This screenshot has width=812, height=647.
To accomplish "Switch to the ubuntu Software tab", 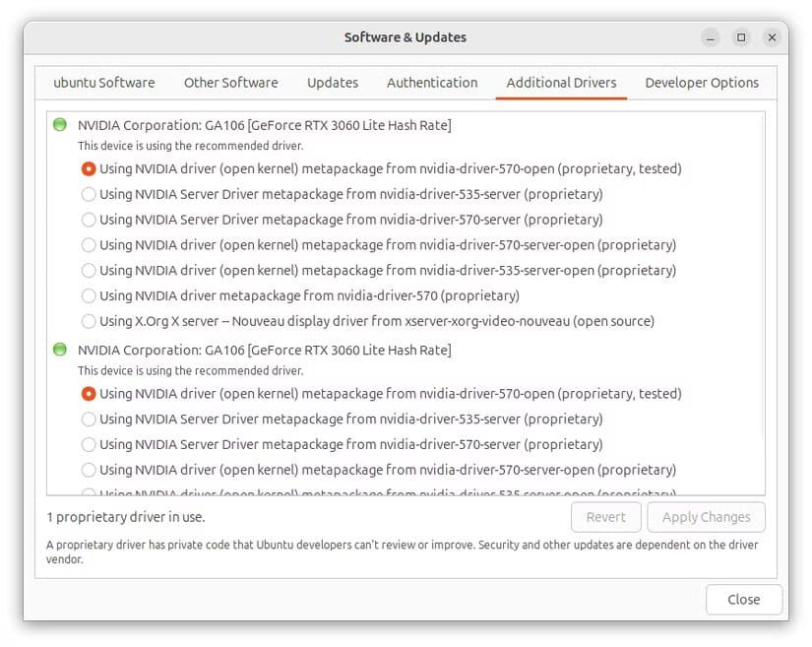I will pos(104,83).
